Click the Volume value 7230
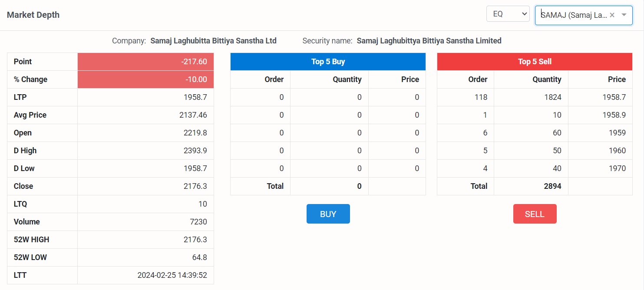Screen dimensions: 644x290 point(198,222)
